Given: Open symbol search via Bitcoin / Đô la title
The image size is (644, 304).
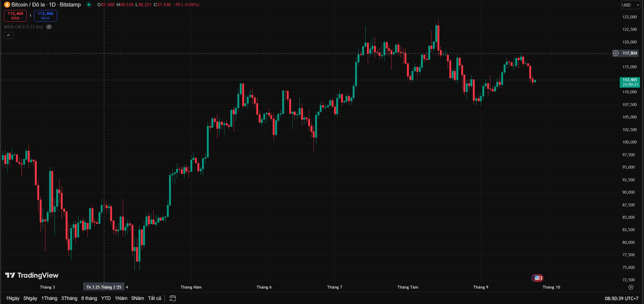Looking at the screenshot, I should 46,5.
